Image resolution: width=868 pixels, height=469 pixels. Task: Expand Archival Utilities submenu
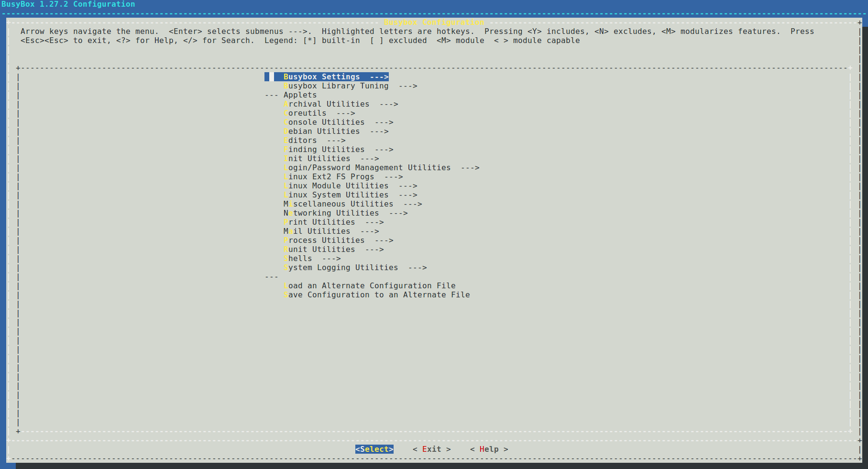(341, 104)
